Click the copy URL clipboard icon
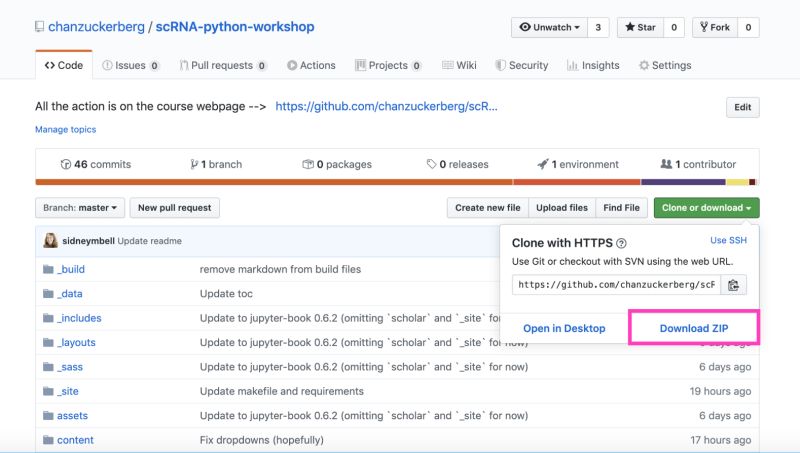Image resolution: width=800 pixels, height=453 pixels. [x=733, y=285]
